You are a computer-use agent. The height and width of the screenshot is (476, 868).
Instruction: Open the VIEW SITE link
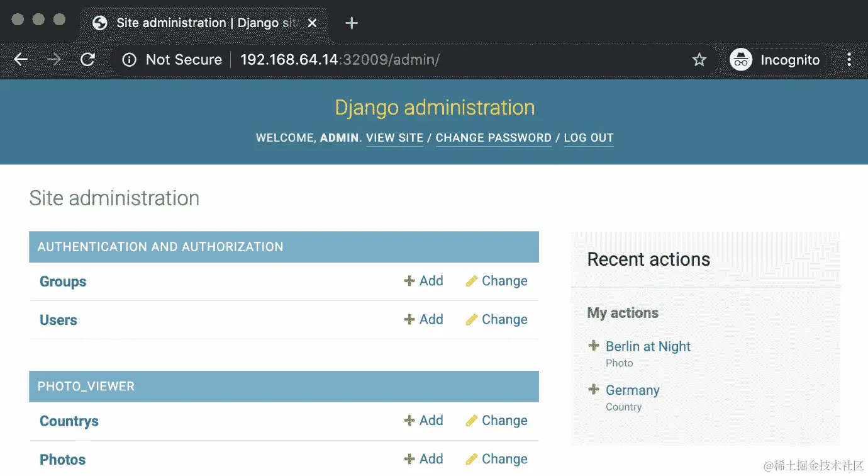(395, 138)
